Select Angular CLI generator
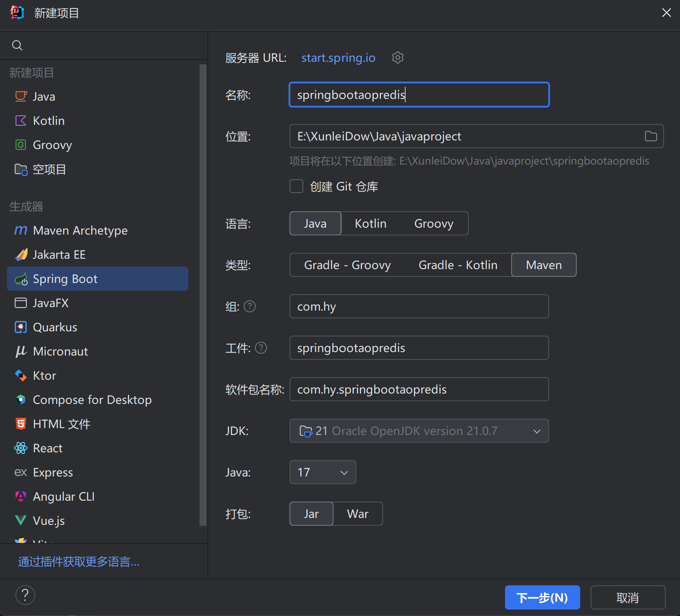The width and height of the screenshot is (680, 616). point(98,496)
